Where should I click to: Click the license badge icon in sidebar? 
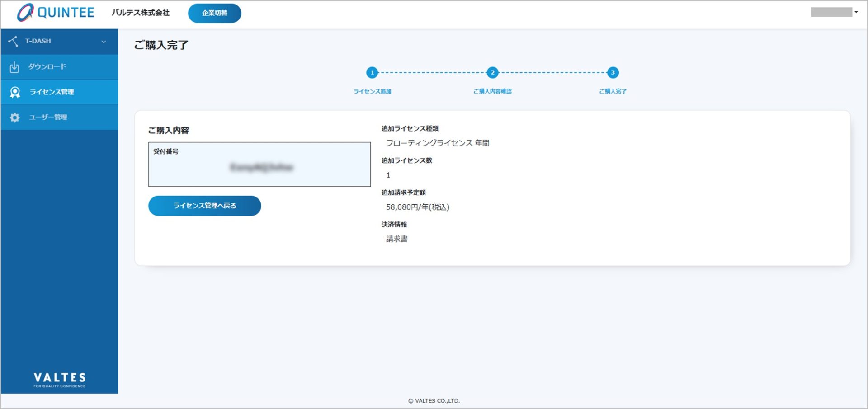pyautogui.click(x=15, y=92)
